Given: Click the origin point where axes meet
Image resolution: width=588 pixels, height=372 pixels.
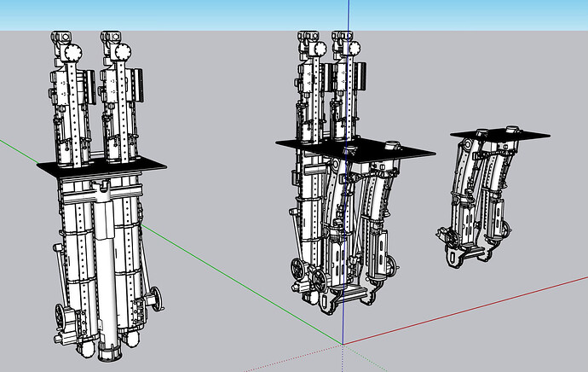Looking at the screenshot, I should 343,343.
